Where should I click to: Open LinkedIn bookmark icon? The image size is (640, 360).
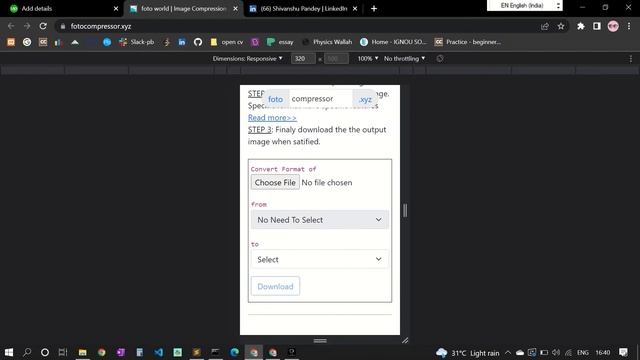182,42
